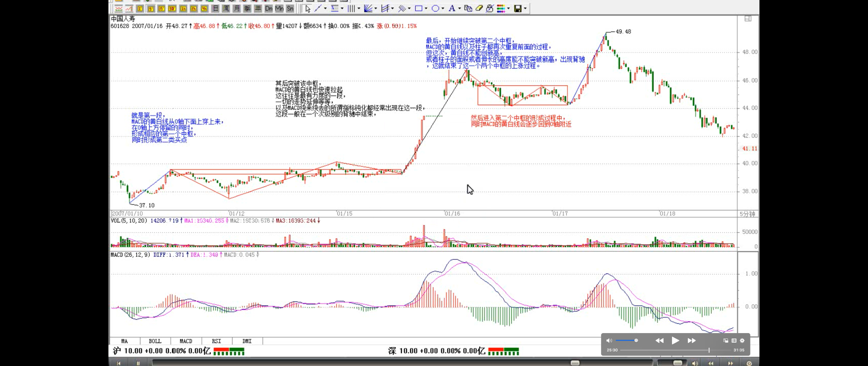This screenshot has height=366, width=868.
Task: Toggle the 15-minute period button
Action: pos(161,8)
